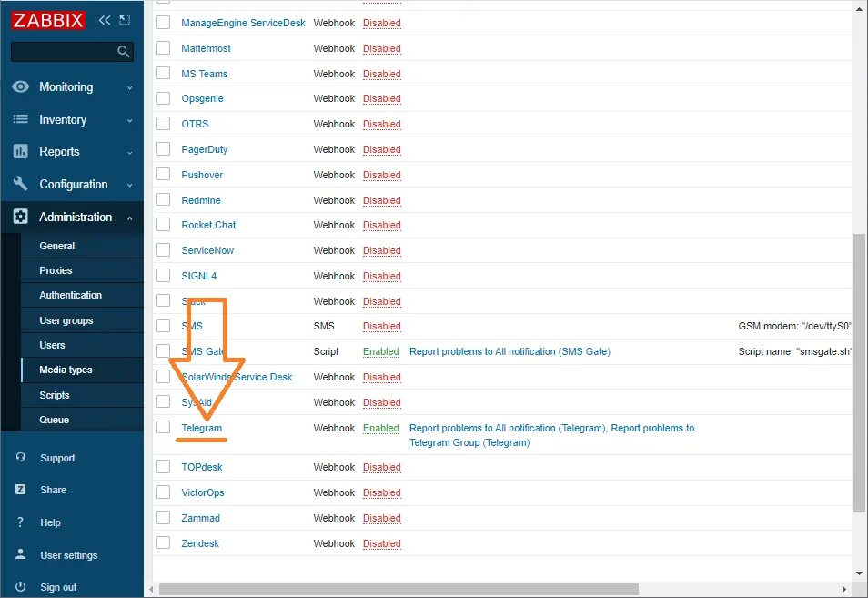The image size is (868, 598).
Task: Tick the Telegram row checkbox
Action: (163, 427)
